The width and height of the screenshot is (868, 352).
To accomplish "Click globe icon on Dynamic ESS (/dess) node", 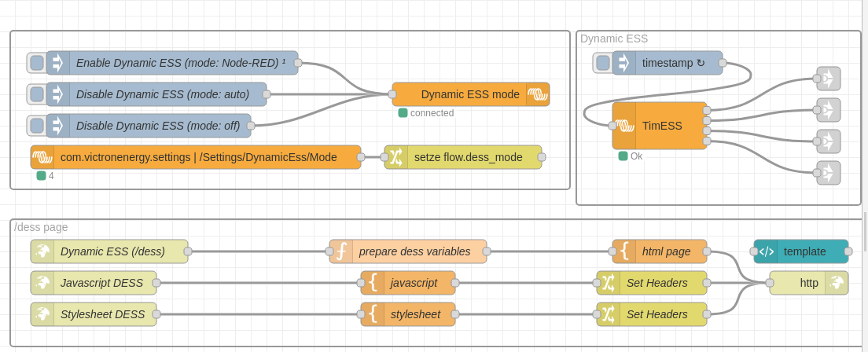I will [x=42, y=251].
